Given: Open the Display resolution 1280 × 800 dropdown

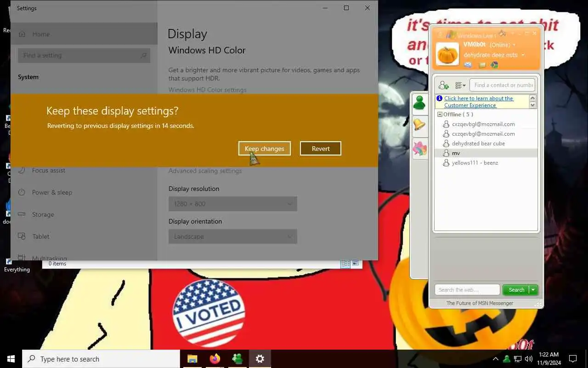Looking at the screenshot, I should (x=233, y=204).
